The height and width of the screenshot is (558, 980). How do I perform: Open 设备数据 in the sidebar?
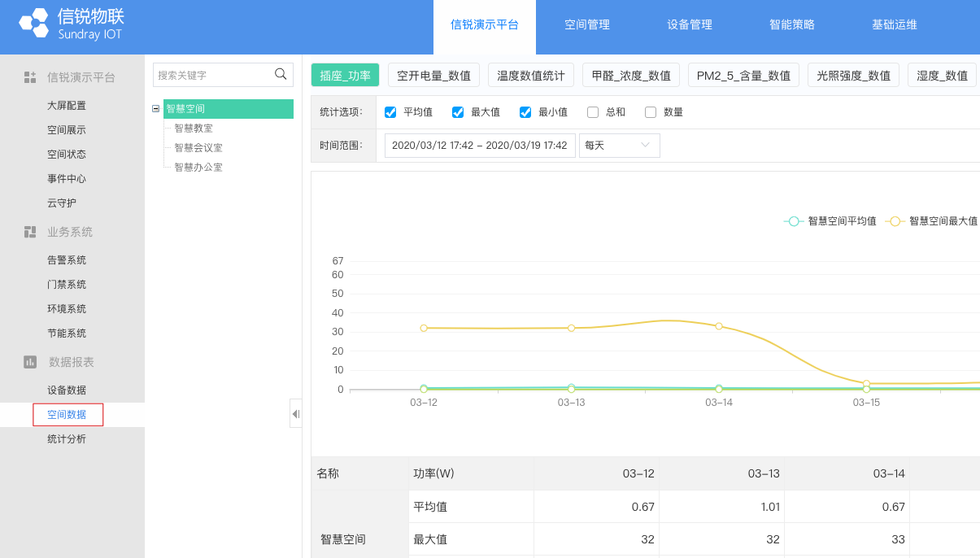pyautogui.click(x=67, y=390)
